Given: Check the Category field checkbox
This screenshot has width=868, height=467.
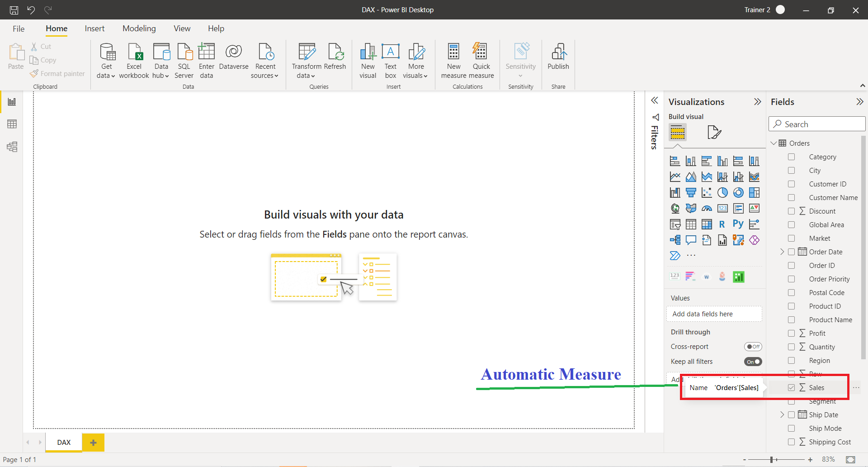Looking at the screenshot, I should 791,157.
